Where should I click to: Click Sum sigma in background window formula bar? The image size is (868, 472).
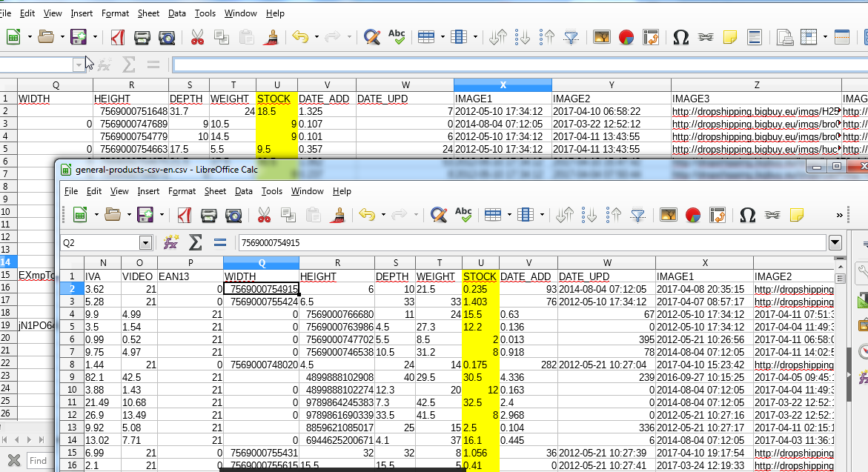click(x=128, y=64)
